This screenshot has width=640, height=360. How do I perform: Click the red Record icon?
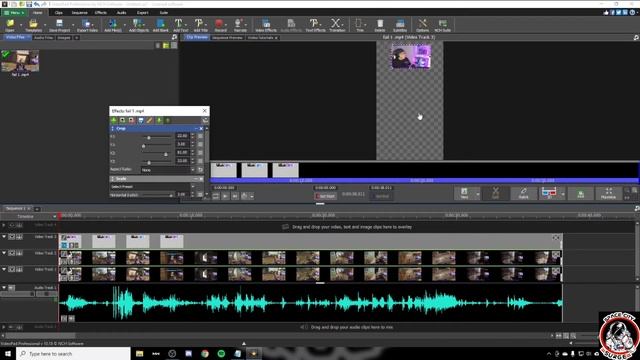tap(220, 25)
